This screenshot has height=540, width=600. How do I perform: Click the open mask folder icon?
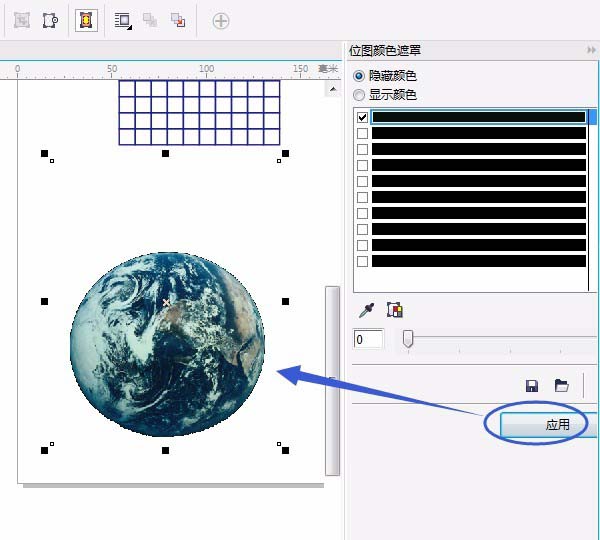click(x=561, y=385)
